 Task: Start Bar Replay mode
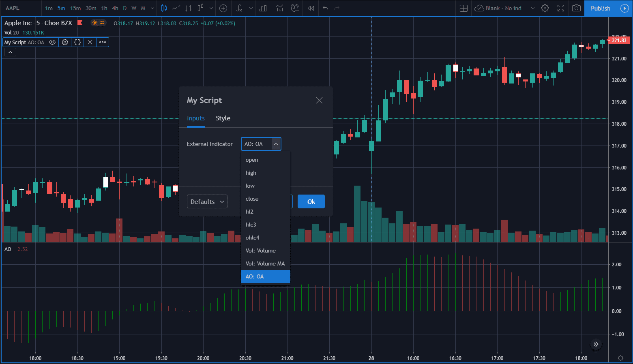point(311,8)
